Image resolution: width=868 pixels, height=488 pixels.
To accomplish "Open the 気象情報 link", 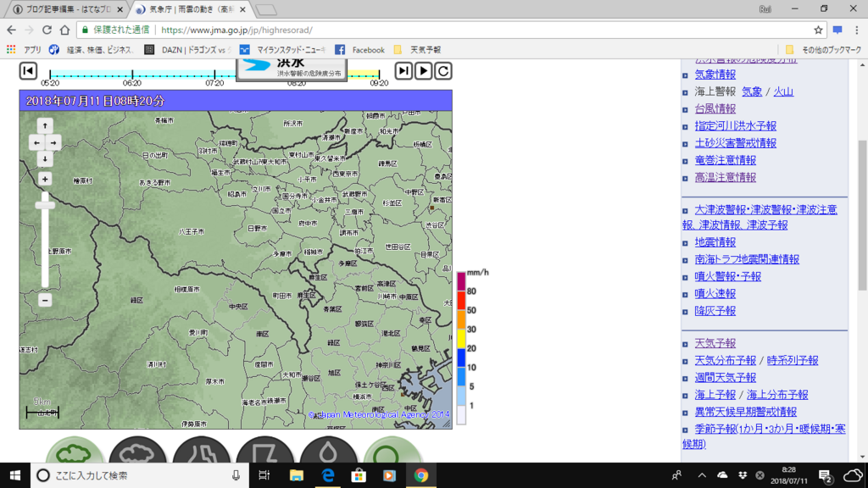I will 715,75.
